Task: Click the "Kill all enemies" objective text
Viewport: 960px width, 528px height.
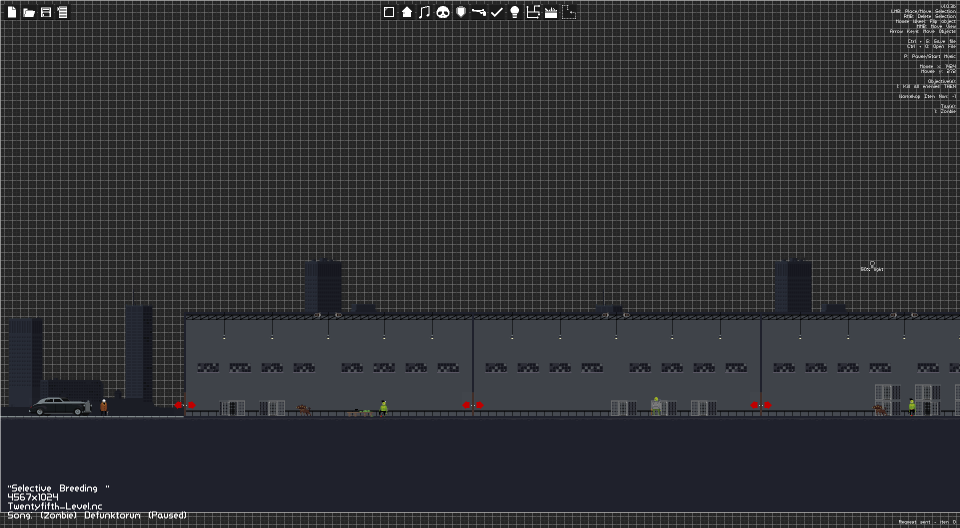Action: pos(926,86)
